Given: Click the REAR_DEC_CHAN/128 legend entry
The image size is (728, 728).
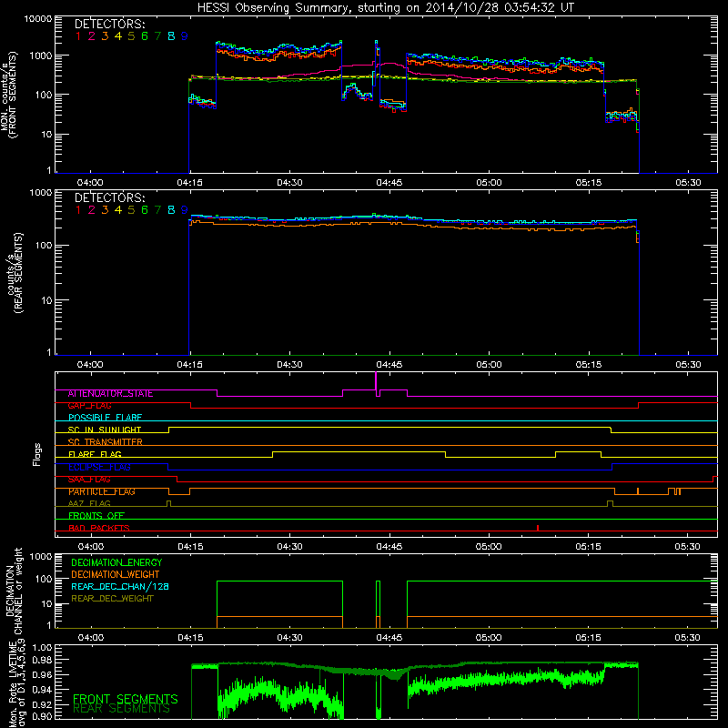Looking at the screenshot, I should tap(120, 587).
